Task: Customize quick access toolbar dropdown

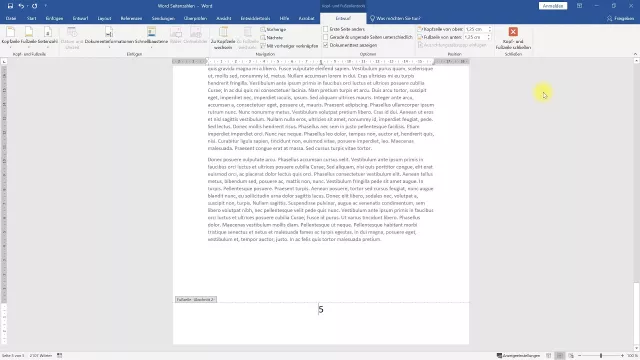Action: (45, 6)
